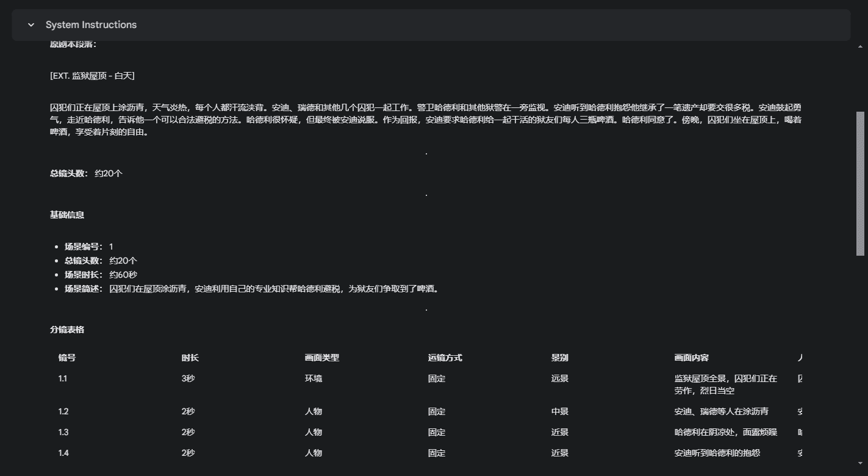This screenshot has height=476, width=868.
Task: Collapse the System Instructions chevron
Action: coord(31,25)
